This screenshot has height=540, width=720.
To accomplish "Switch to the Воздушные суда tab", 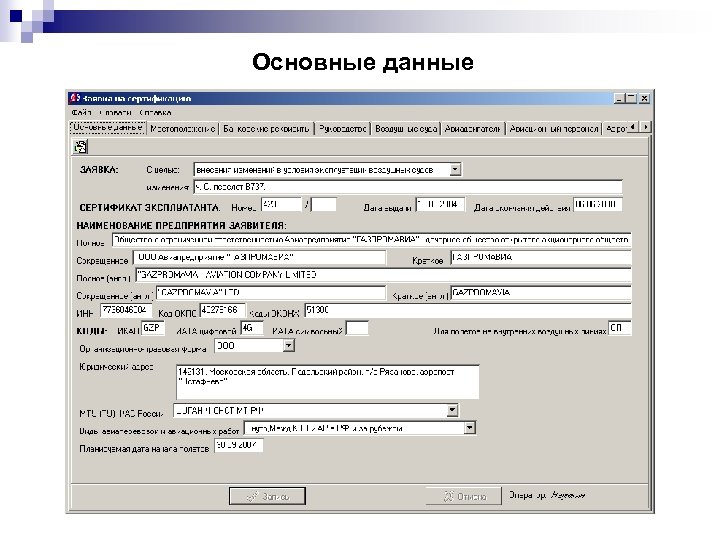I will [x=405, y=129].
